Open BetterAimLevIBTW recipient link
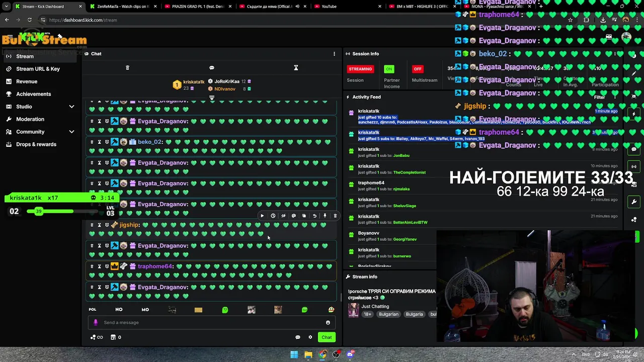 410,222
